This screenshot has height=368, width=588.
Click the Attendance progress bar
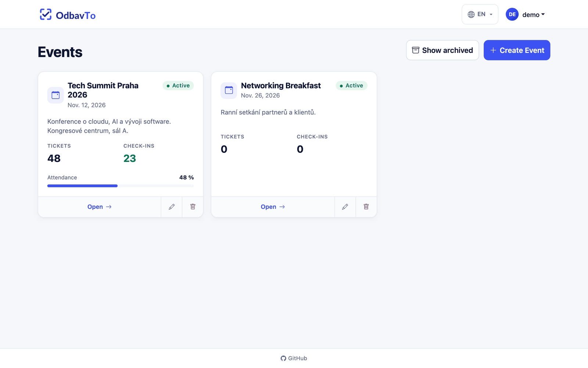click(x=121, y=186)
